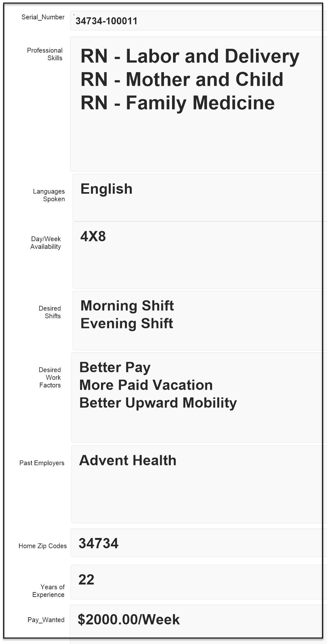Select the Morning Shift entry
The height and width of the screenshot is (644, 327).
tap(127, 306)
